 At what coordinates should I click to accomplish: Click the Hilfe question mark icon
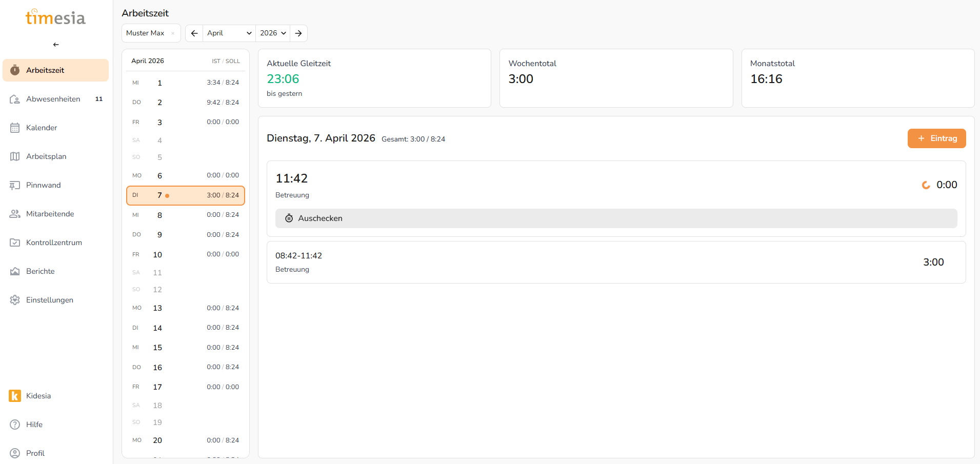pos(15,425)
